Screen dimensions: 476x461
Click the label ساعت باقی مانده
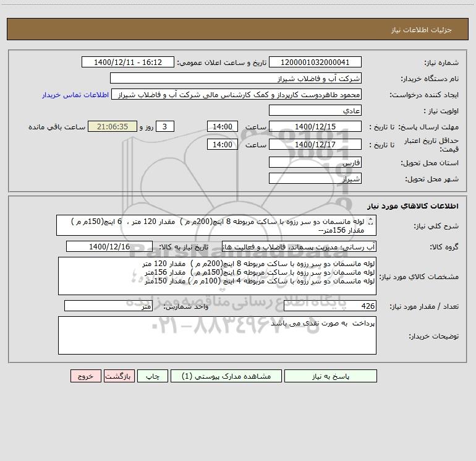point(57,127)
